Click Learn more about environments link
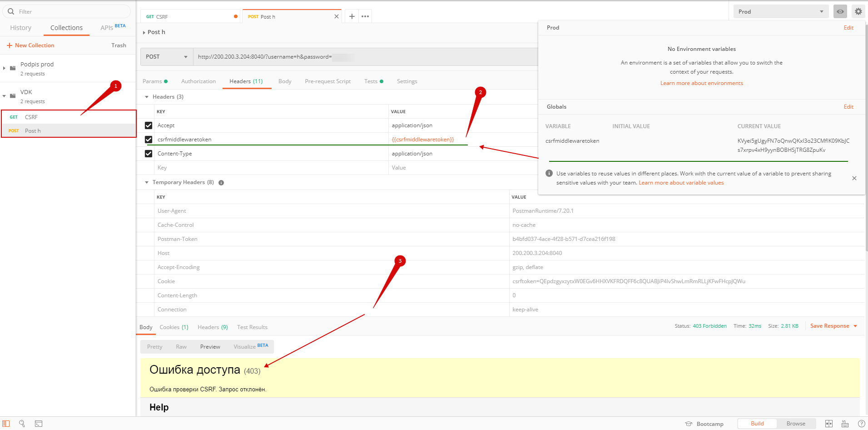Viewport: 868px width, 430px height. pyautogui.click(x=701, y=83)
